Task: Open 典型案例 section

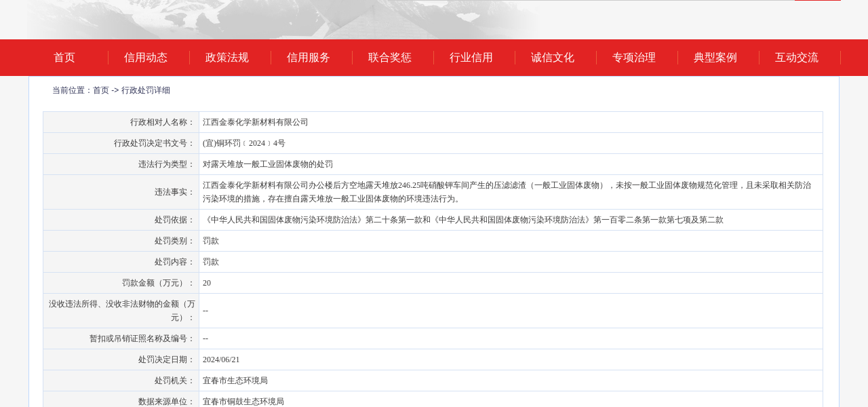Action: (x=715, y=58)
